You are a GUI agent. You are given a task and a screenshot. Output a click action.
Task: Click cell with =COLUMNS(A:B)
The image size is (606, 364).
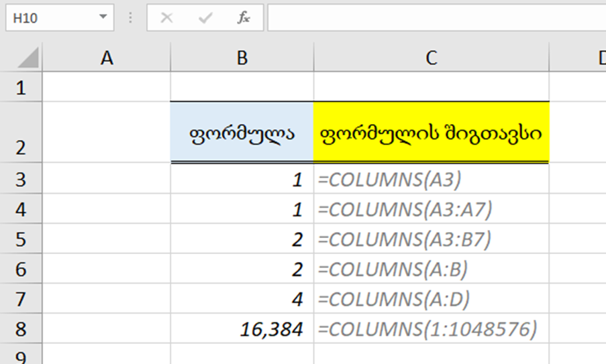pos(432,268)
